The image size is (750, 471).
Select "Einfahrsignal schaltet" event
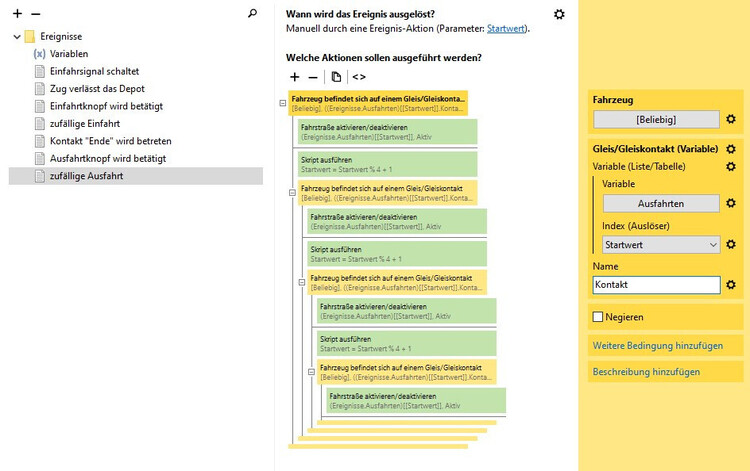pyautogui.click(x=94, y=71)
